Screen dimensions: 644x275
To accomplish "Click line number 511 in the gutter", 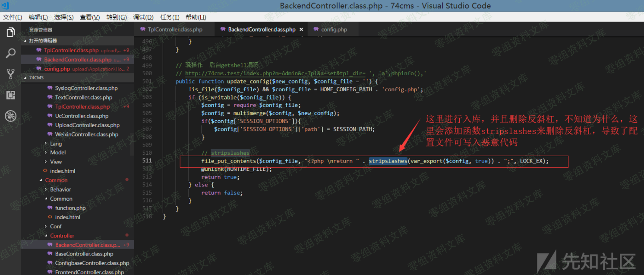I will (147, 161).
